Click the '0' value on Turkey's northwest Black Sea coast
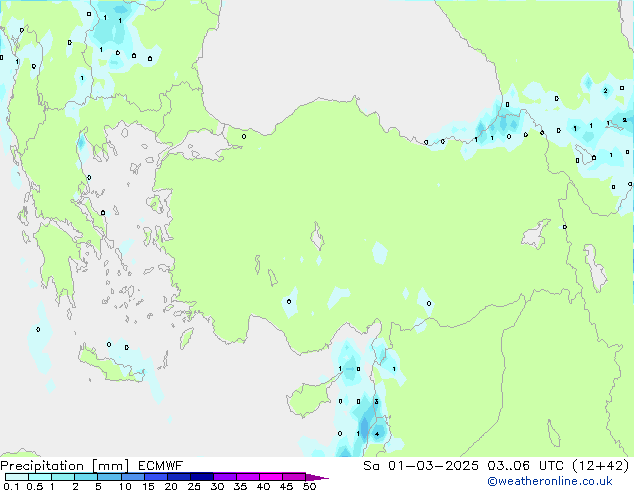Screen dimensions: 634x490 coord(244,137)
